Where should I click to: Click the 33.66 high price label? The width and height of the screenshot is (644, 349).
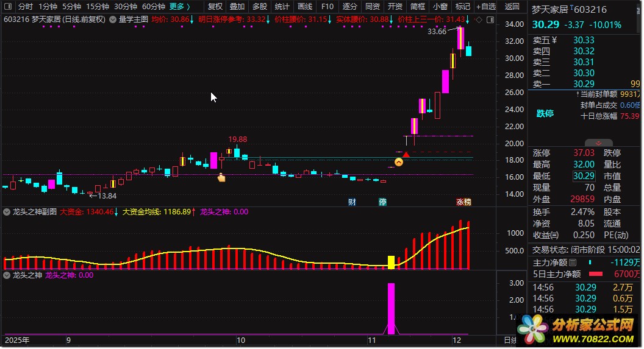coord(437,32)
